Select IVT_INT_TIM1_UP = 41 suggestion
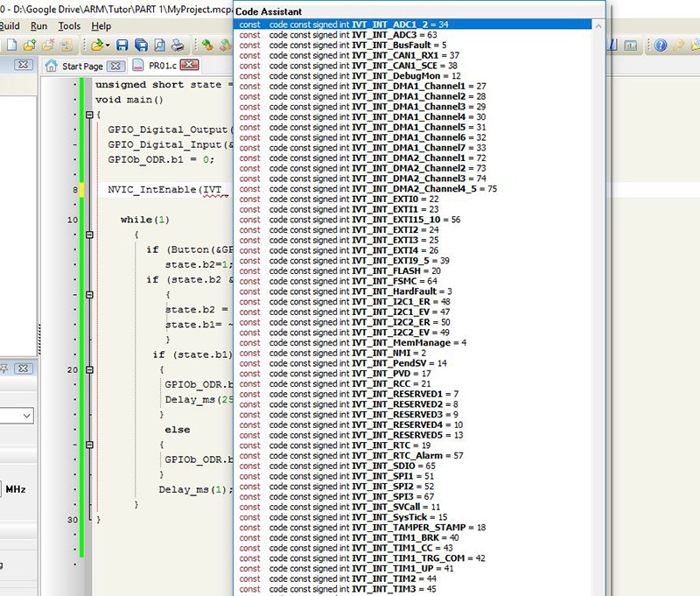This screenshot has width=700, height=596. coord(413,569)
